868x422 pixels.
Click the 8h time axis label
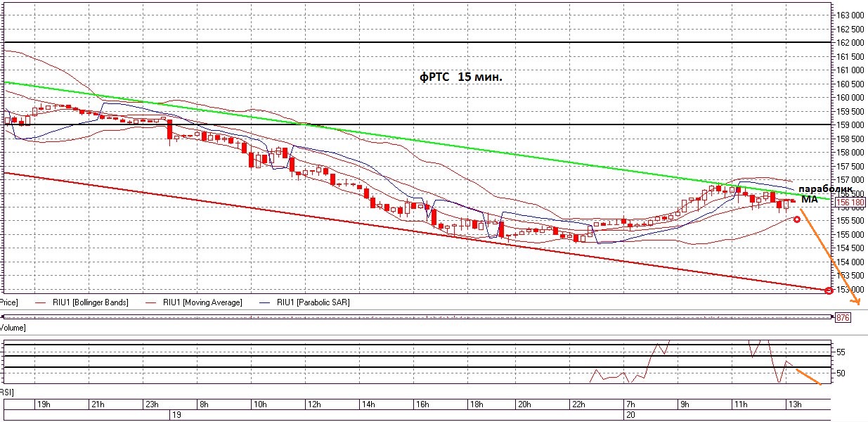click(x=204, y=404)
